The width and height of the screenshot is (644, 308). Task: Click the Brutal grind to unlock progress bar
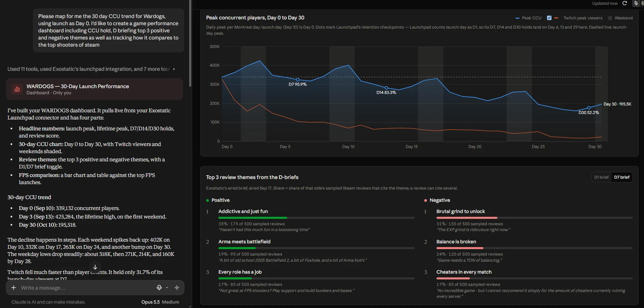[534, 218]
